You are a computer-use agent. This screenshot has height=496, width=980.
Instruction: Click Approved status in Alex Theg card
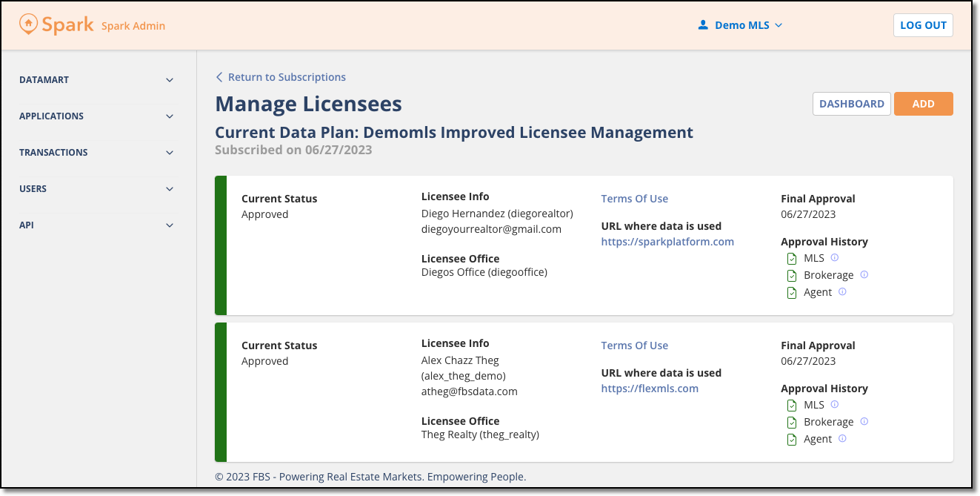(265, 361)
